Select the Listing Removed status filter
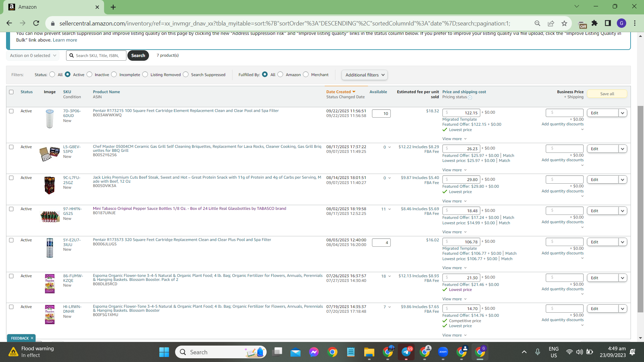The image size is (644, 362). click(x=145, y=74)
